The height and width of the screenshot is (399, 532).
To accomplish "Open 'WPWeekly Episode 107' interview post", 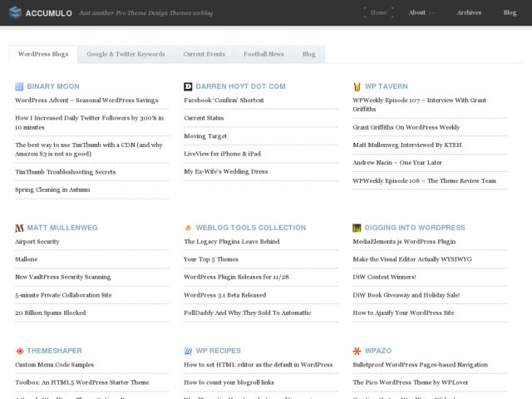I will click(419, 105).
